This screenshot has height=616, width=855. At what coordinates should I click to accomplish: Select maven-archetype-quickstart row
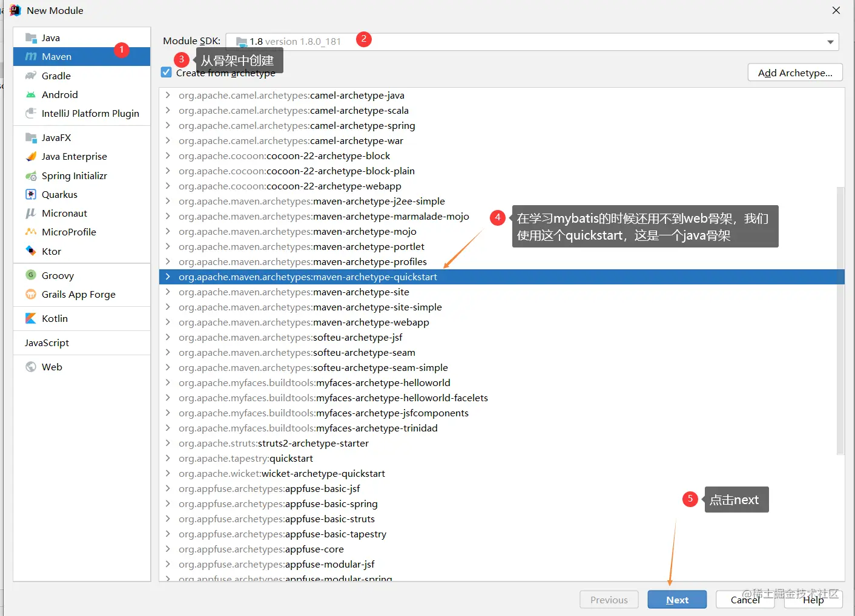501,277
